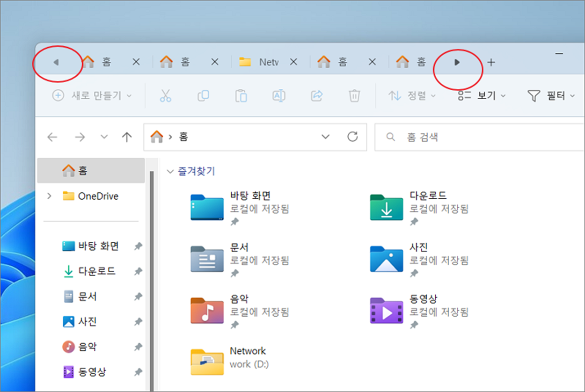The image size is (585, 392).
Task: Expand the address bar history chevron
Action: click(325, 137)
